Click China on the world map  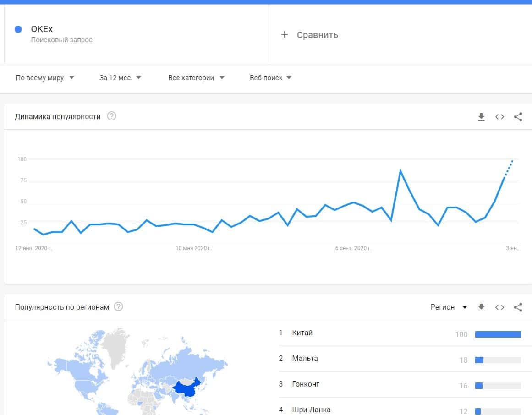tap(188, 388)
